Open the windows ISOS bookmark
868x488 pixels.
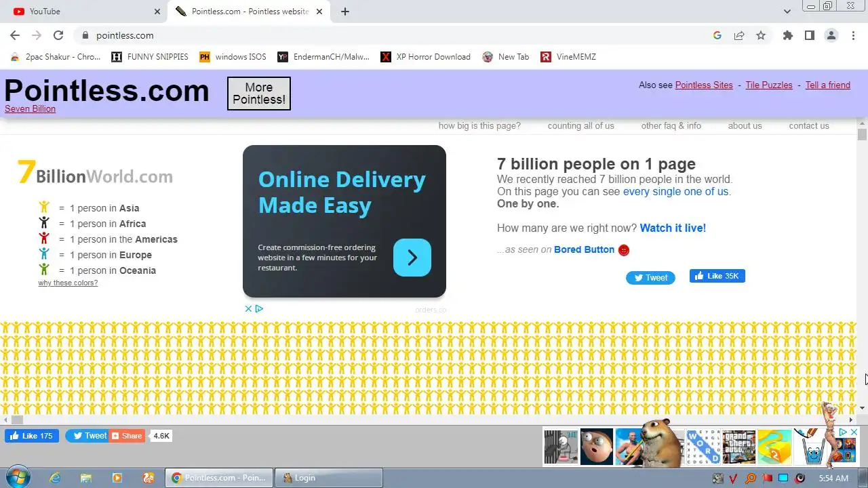tap(233, 57)
